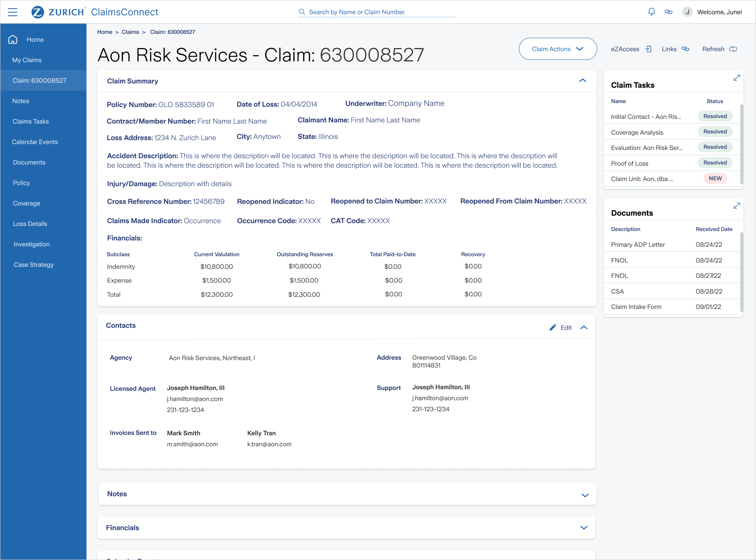Click the pencil Edit icon in Contacts

pos(553,327)
